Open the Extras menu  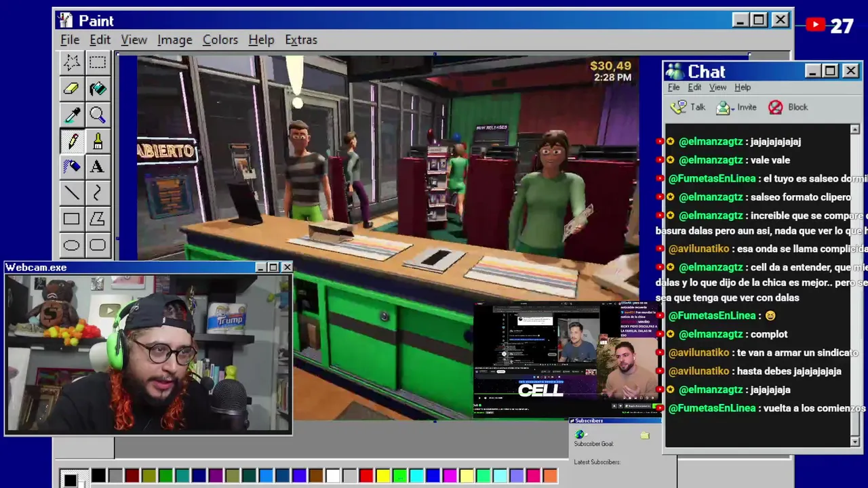pos(301,40)
